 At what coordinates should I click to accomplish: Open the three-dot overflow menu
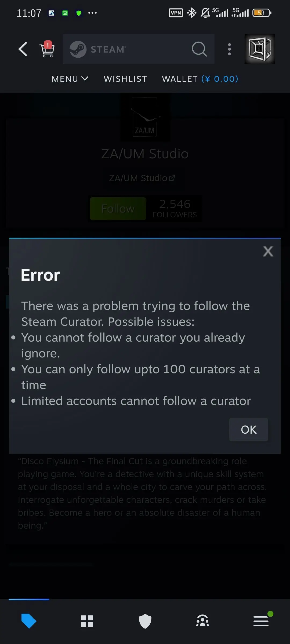pyautogui.click(x=229, y=49)
